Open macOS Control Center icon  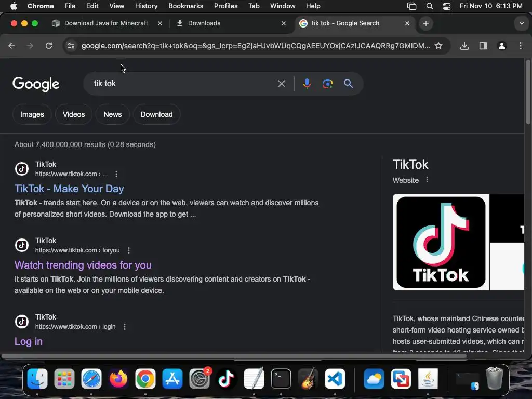coord(446,6)
